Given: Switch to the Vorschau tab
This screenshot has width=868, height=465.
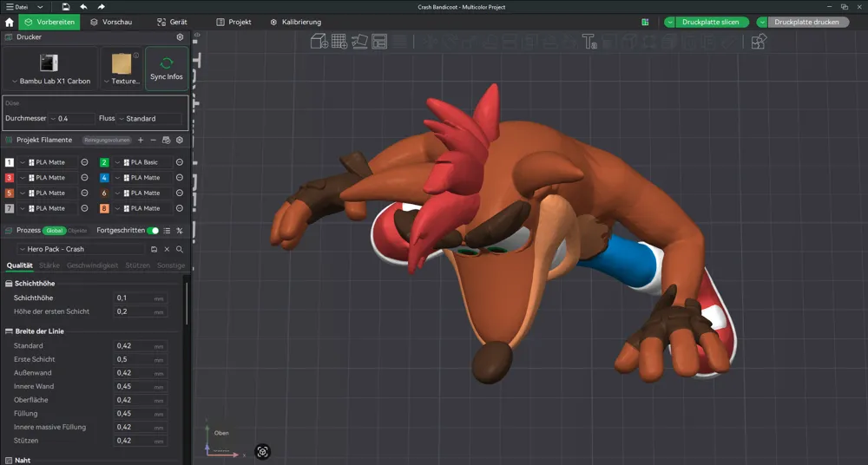Looking at the screenshot, I should (x=111, y=23).
